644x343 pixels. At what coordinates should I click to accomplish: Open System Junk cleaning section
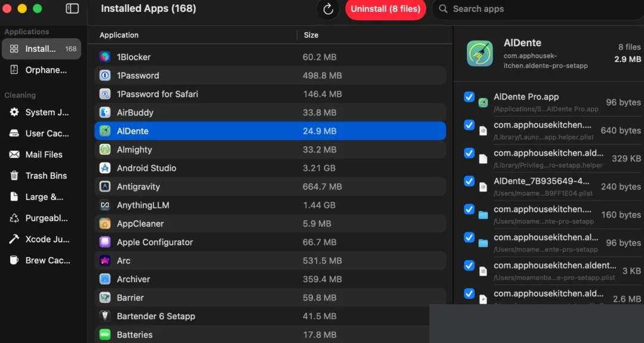click(x=42, y=113)
